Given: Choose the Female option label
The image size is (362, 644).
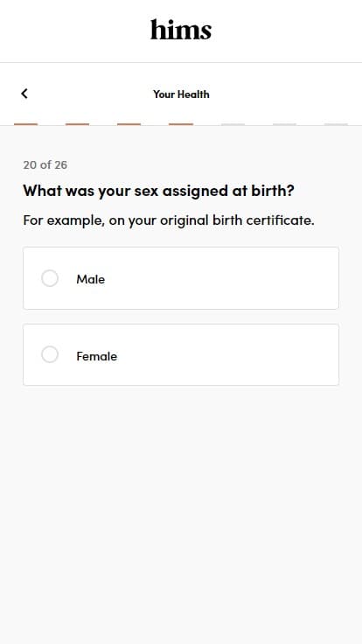Looking at the screenshot, I should tap(97, 356).
